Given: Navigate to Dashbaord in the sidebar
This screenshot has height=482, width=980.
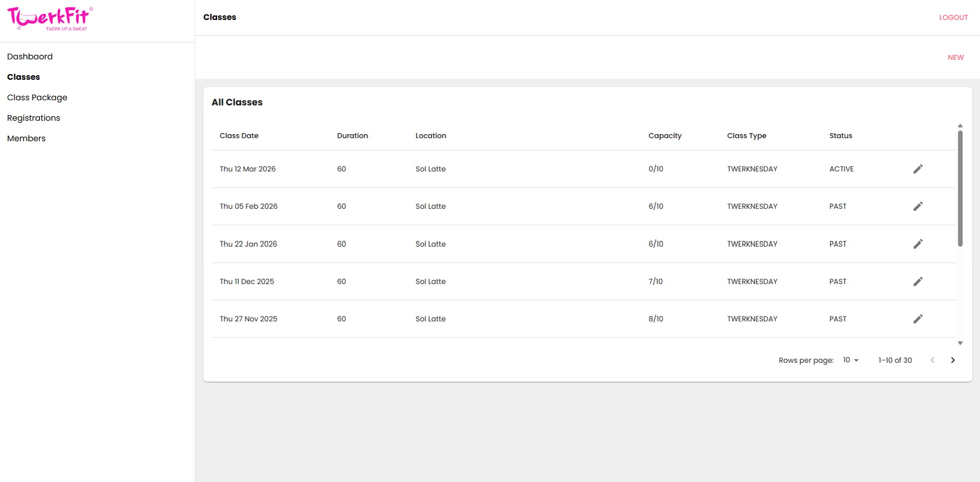Looking at the screenshot, I should 30,56.
